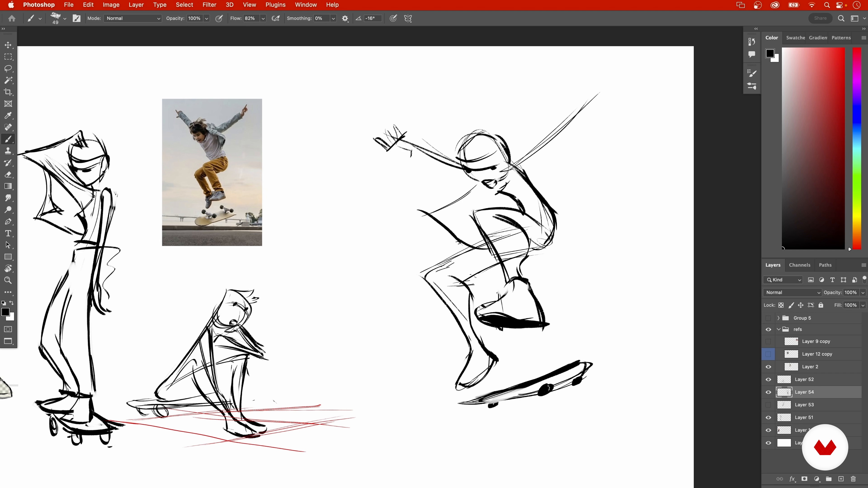Select the Magic Wand tool

8,80
